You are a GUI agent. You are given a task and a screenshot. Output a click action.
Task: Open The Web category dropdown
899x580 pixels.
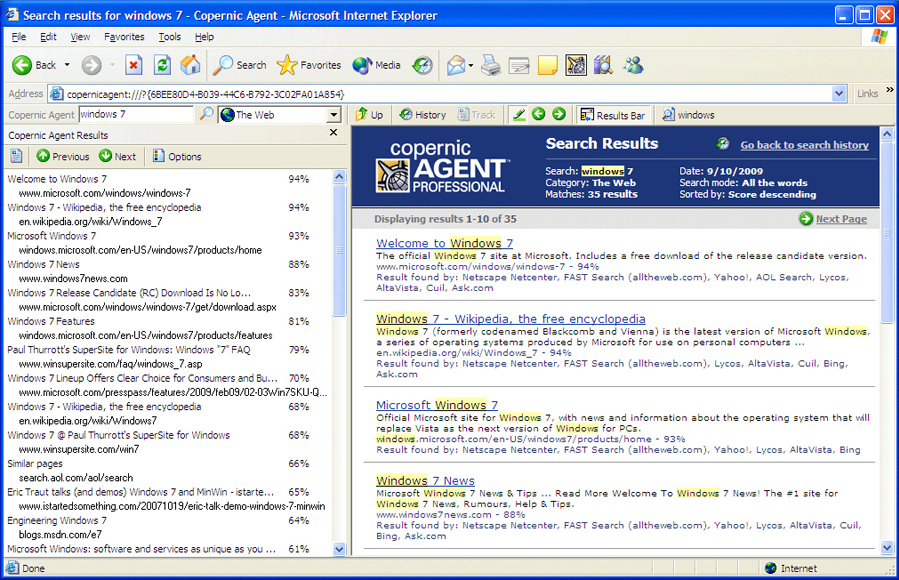(x=334, y=115)
